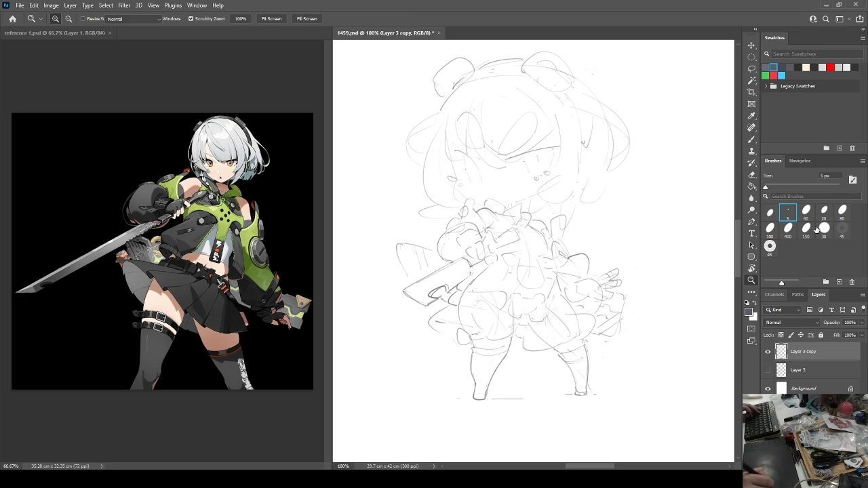
Task: Switch to the Paths tab
Action: 797,295
